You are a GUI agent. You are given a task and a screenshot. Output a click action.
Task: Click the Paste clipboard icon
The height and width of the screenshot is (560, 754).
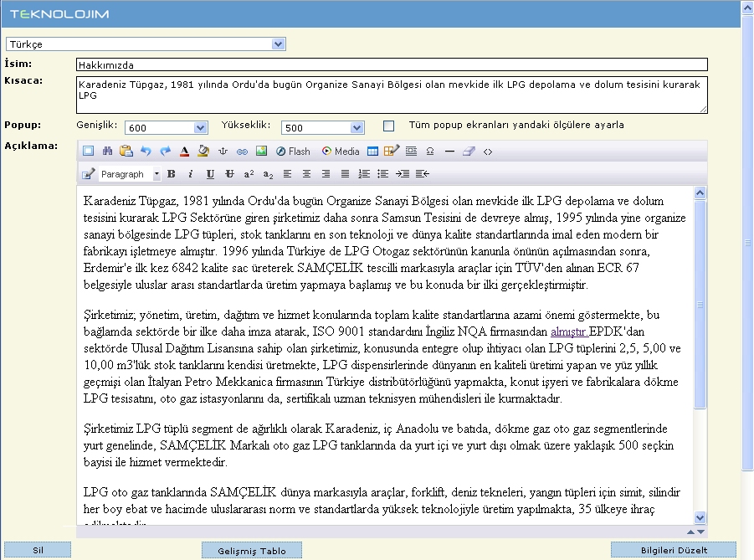126,152
